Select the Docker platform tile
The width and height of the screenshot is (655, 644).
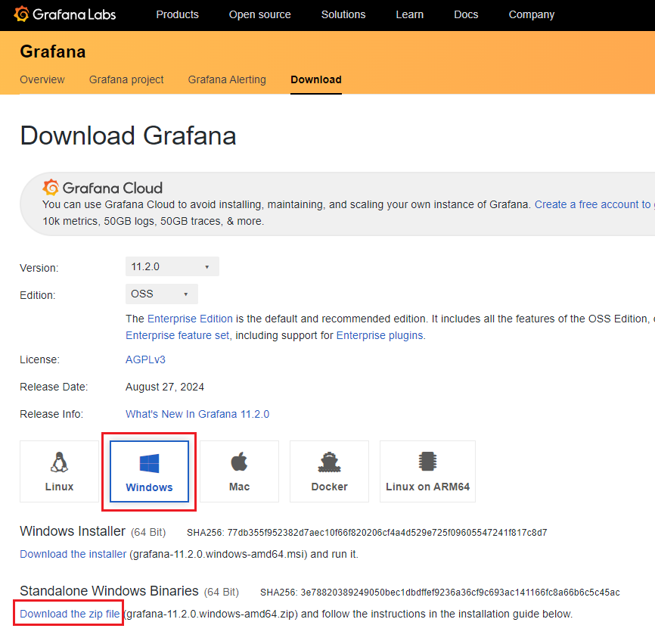tap(329, 471)
